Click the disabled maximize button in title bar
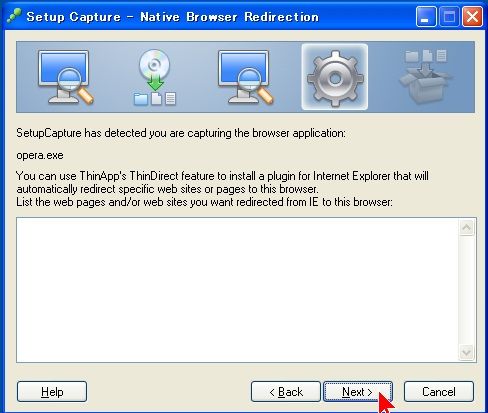488x413 pixels. (x=449, y=16)
